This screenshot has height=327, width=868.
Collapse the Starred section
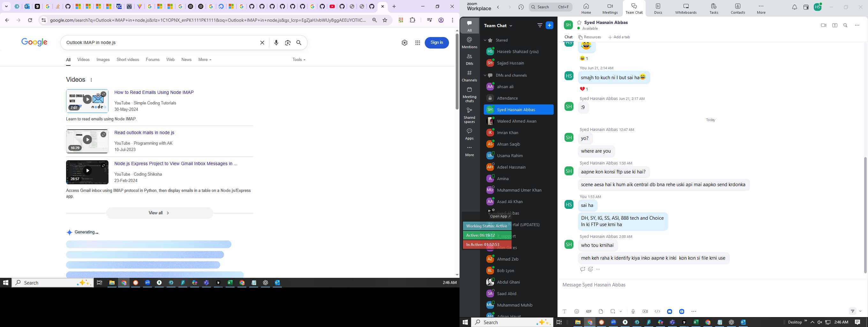pyautogui.click(x=485, y=40)
